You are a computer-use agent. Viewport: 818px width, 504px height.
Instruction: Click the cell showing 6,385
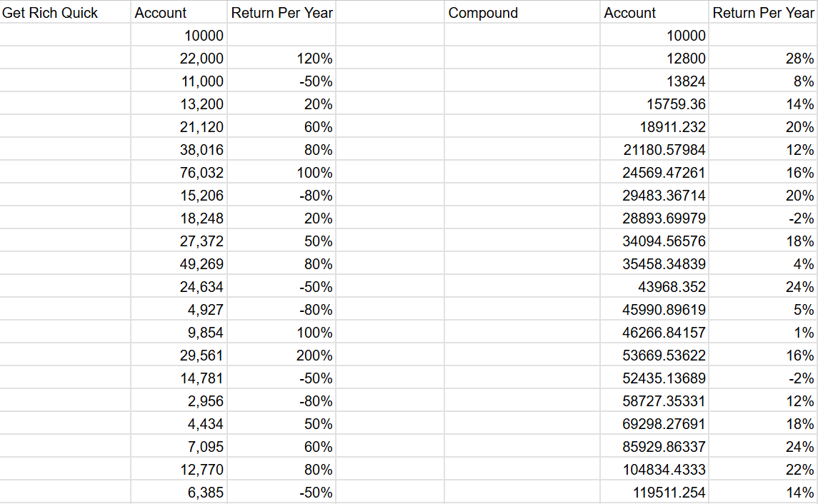tap(179, 492)
